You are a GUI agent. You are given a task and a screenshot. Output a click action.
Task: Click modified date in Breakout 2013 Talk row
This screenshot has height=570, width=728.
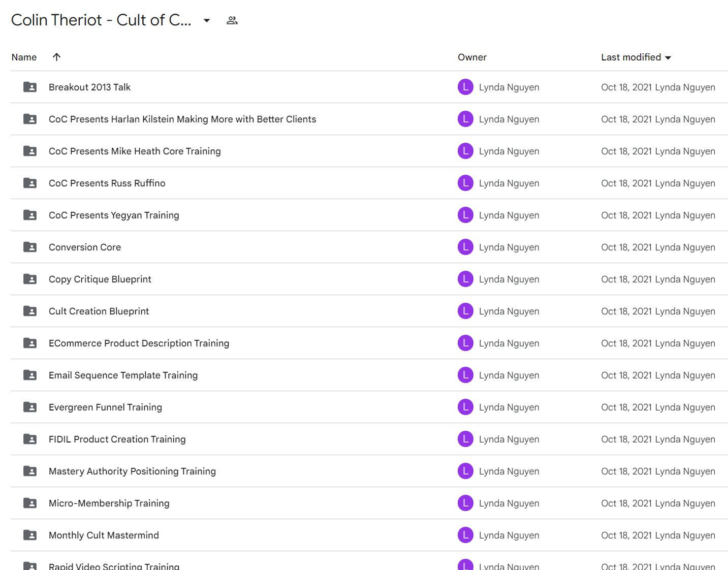658,87
